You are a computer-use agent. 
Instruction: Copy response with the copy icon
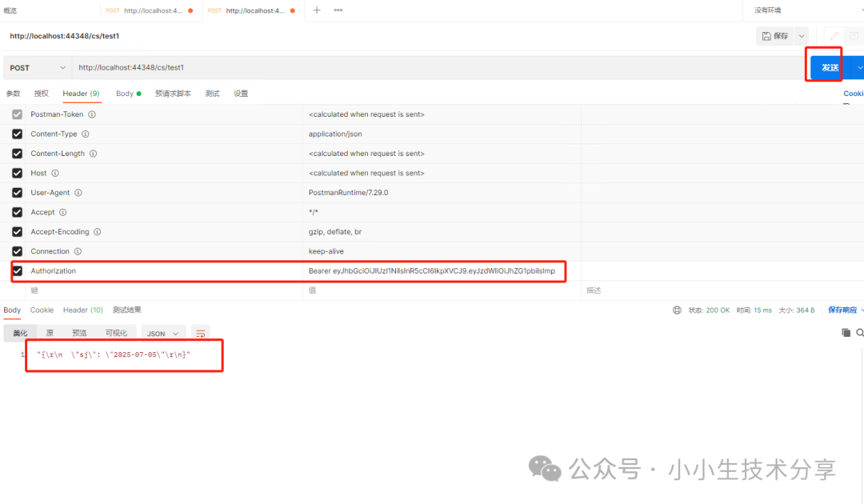coord(846,332)
